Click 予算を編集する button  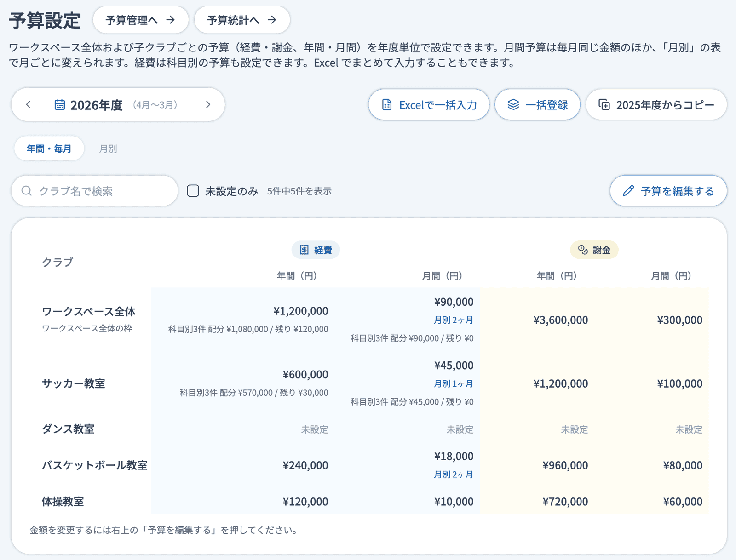(x=668, y=191)
